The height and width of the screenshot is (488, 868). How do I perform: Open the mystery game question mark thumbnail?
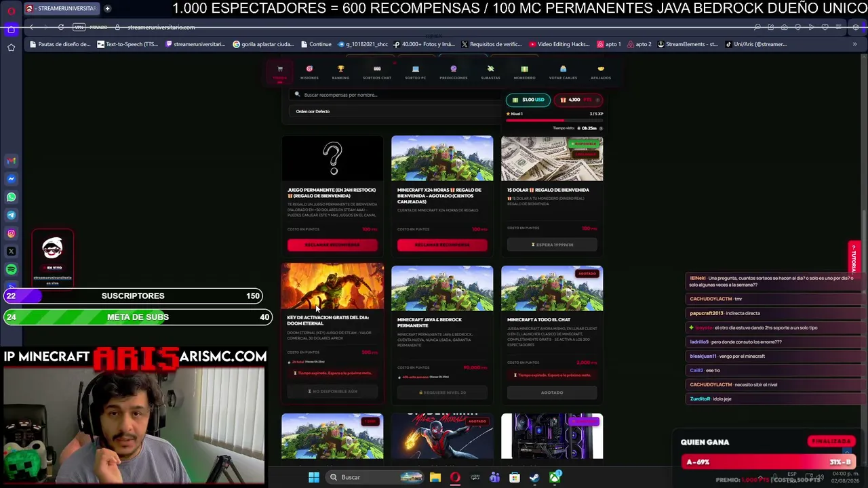point(332,159)
